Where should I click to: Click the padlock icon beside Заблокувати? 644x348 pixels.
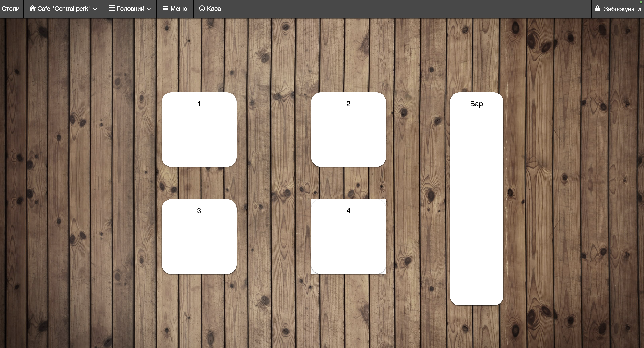coord(597,9)
